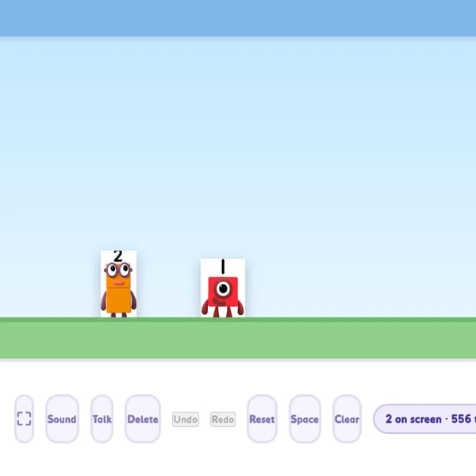Open the '2 on screen' counter pill

click(x=425, y=419)
